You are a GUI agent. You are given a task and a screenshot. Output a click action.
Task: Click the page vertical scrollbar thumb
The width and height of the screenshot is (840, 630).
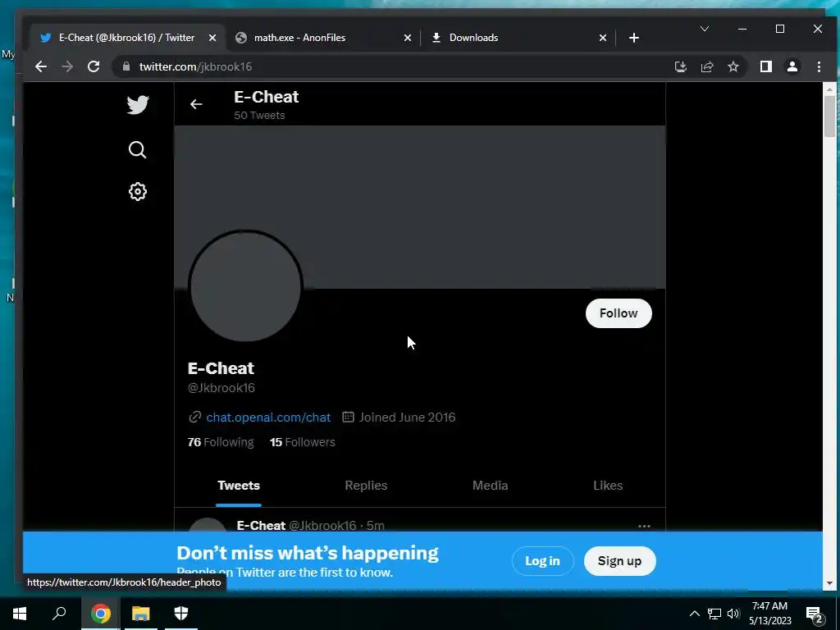click(830, 116)
